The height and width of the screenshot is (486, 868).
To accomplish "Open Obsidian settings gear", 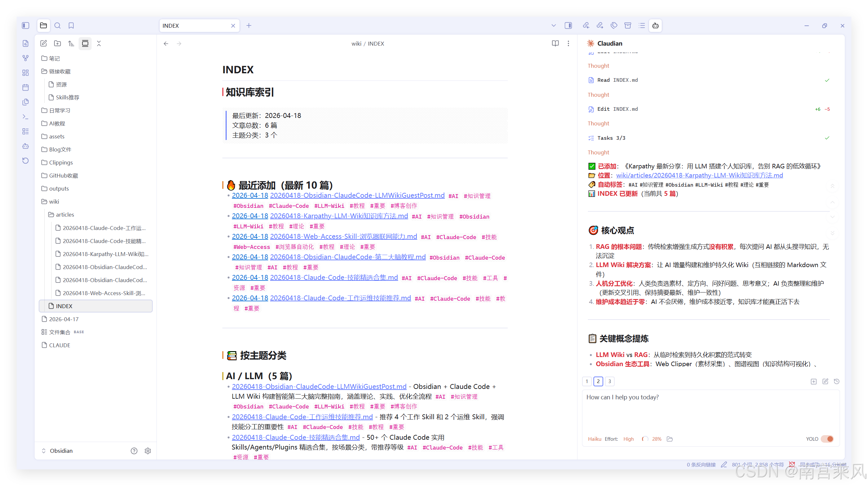I will pyautogui.click(x=148, y=451).
